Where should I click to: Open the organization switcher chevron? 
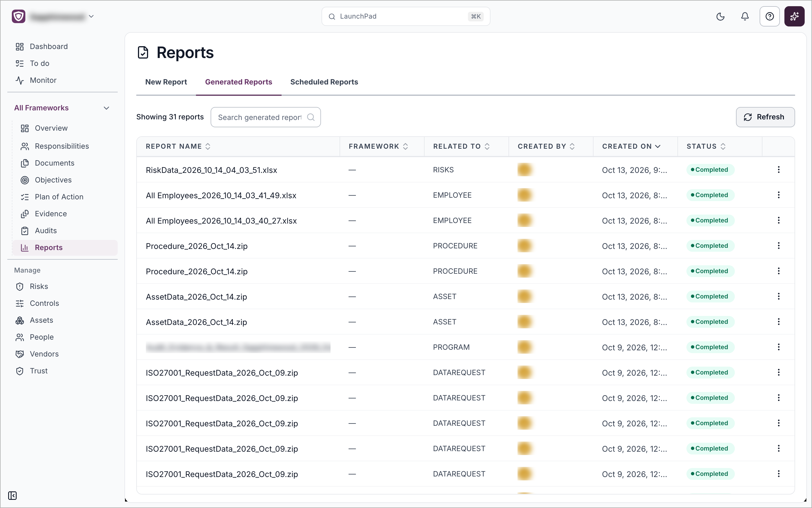(91, 16)
